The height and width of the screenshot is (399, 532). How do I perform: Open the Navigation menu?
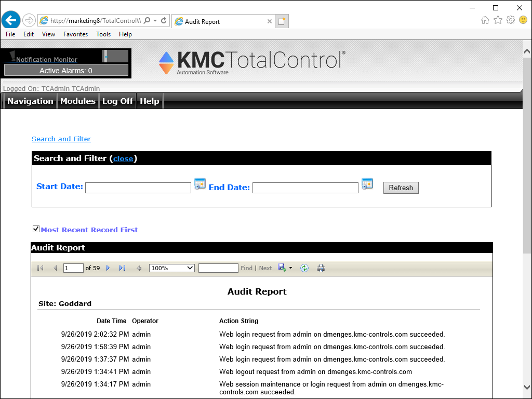point(30,101)
